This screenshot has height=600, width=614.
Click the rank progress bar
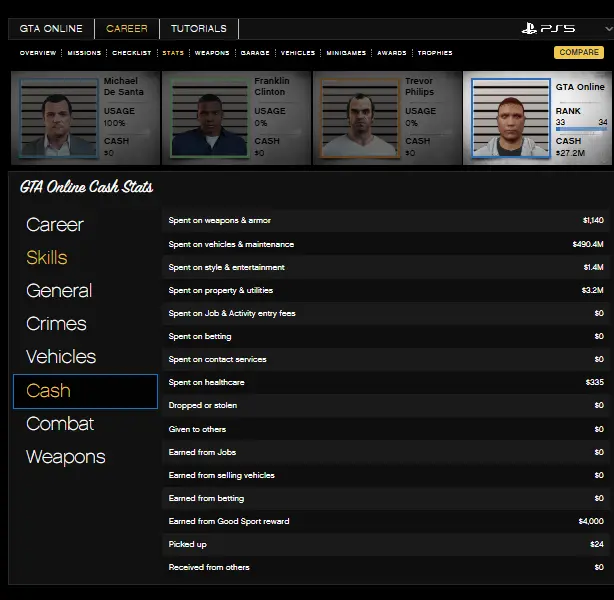(x=581, y=130)
